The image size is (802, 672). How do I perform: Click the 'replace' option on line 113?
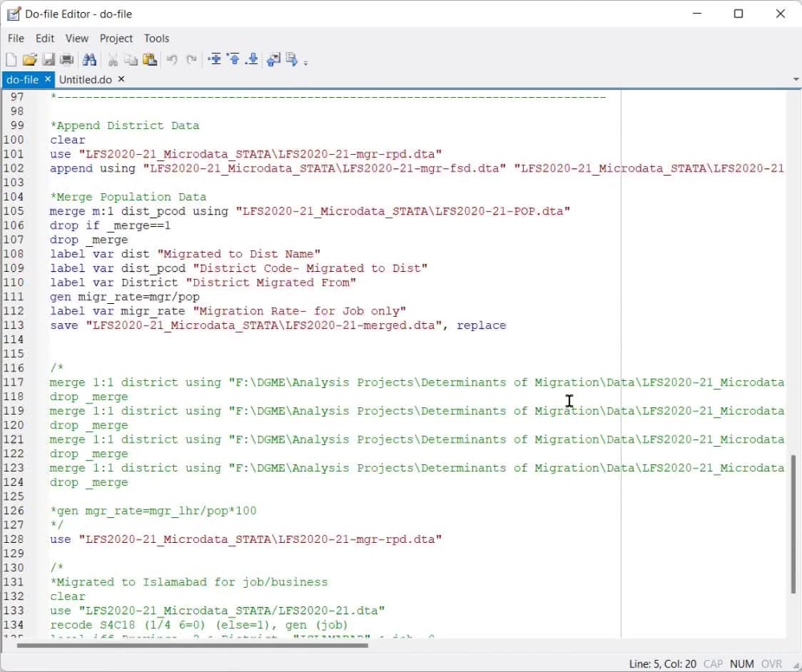point(481,326)
